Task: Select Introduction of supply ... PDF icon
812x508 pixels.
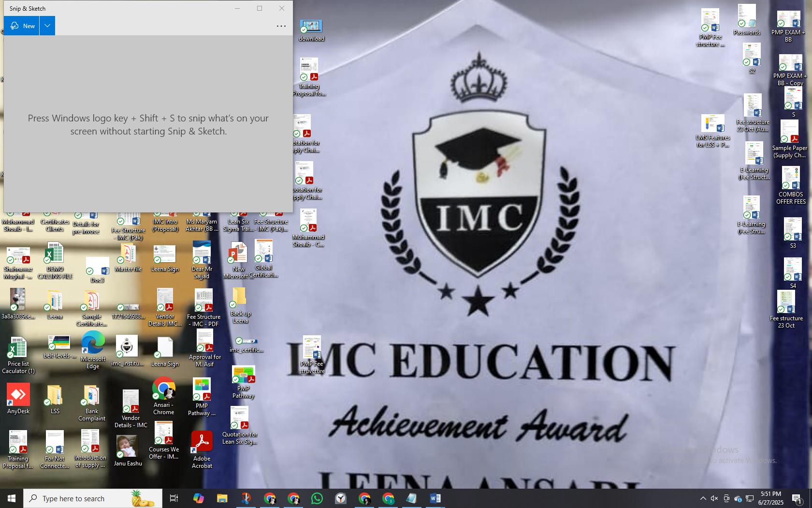Action: 90,449
